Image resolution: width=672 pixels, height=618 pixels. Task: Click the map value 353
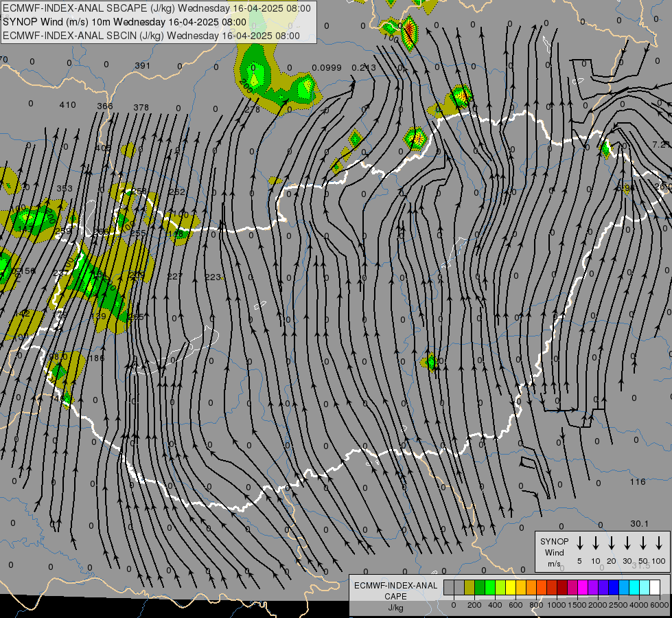[x=65, y=189]
